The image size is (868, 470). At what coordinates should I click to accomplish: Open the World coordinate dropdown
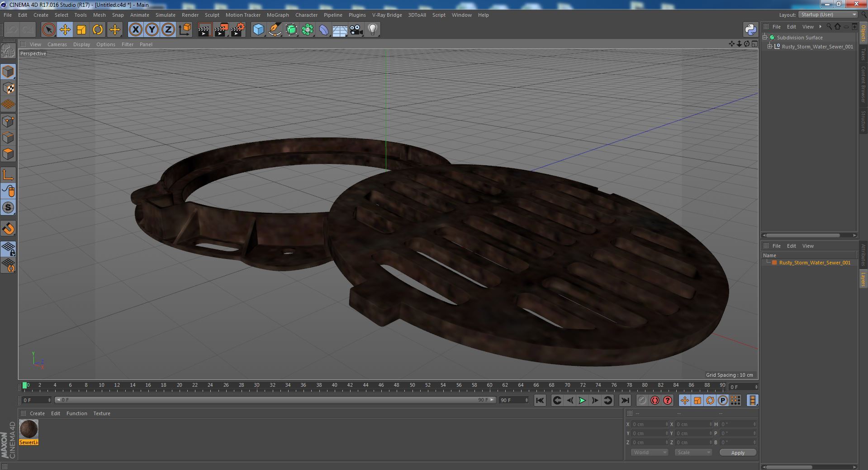click(650, 452)
